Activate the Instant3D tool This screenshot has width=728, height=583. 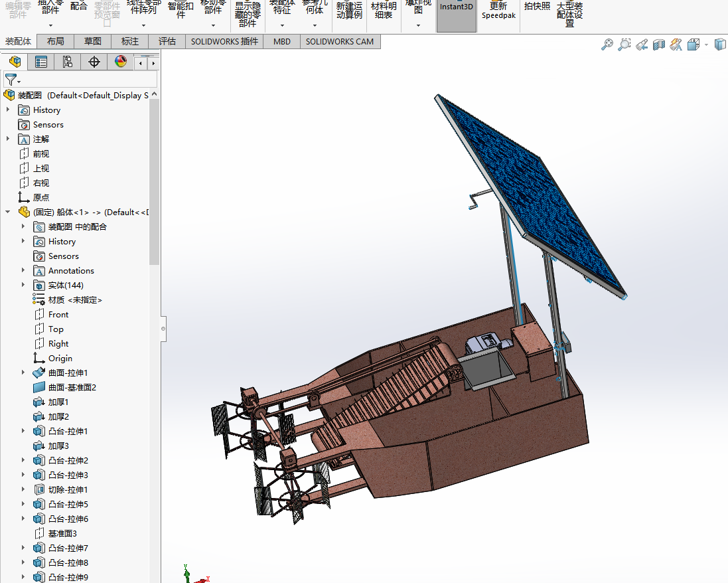pyautogui.click(x=455, y=12)
